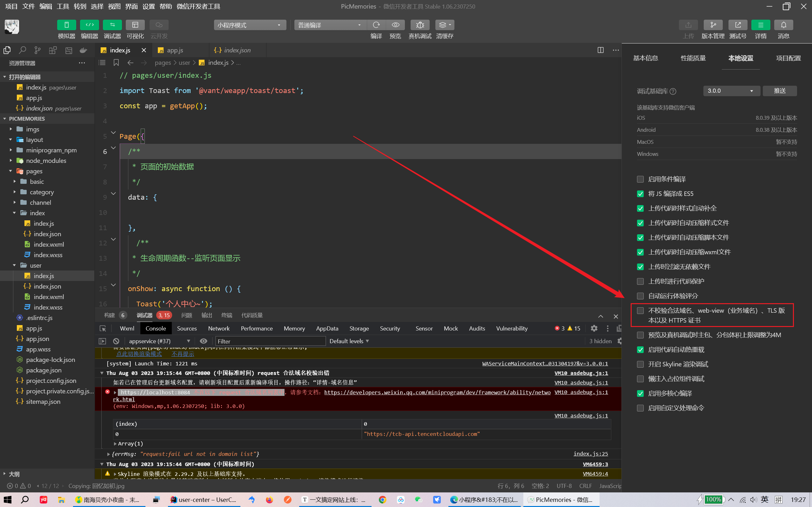Click the 点此切换渲染模式 link
This screenshot has width=812, height=507.
[139, 354]
